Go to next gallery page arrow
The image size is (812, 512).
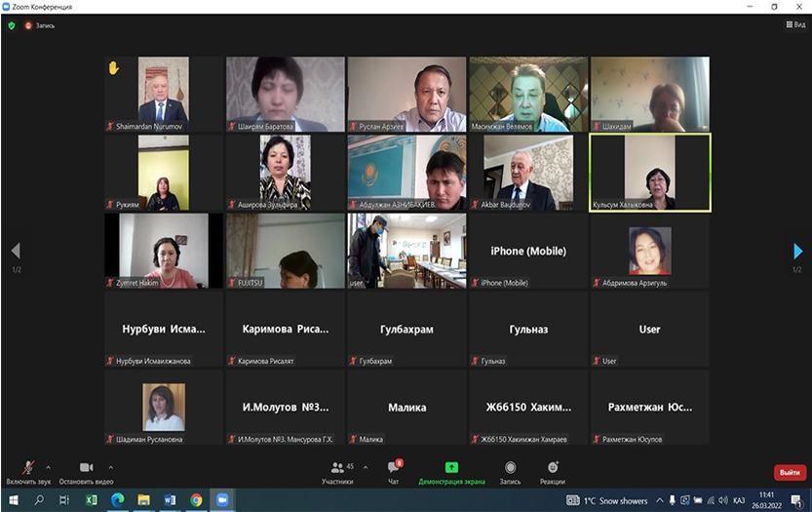797,252
